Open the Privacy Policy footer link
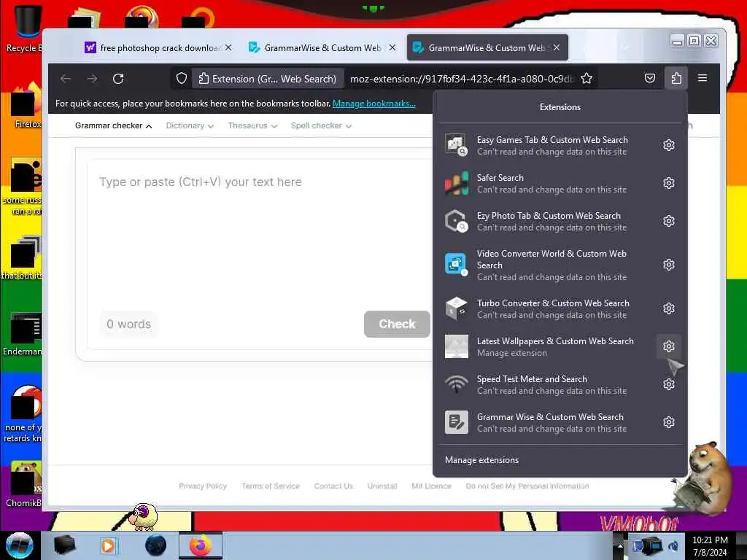This screenshot has height=560, width=747. coord(203,486)
